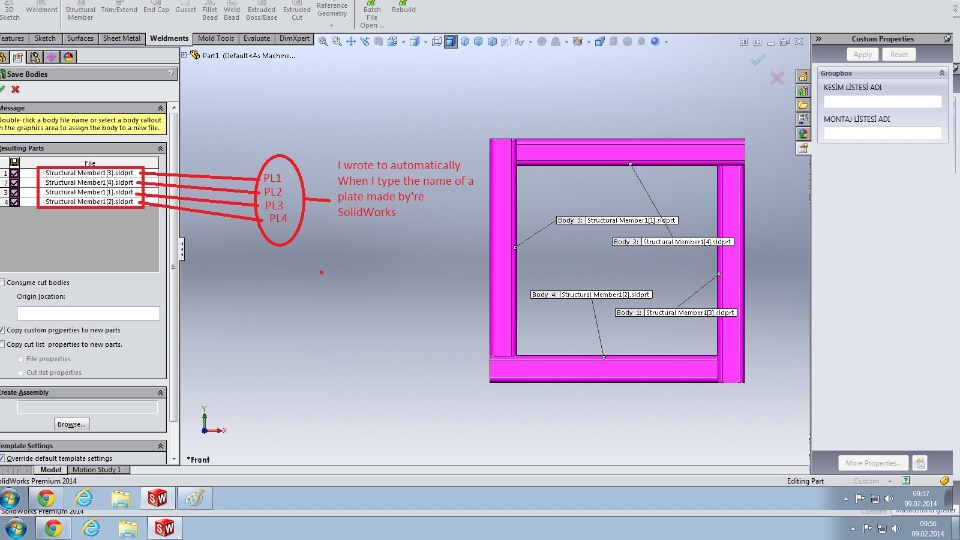Open the DimXpertManager crosshair tab icon
The height and width of the screenshot is (540, 960).
pos(51,57)
